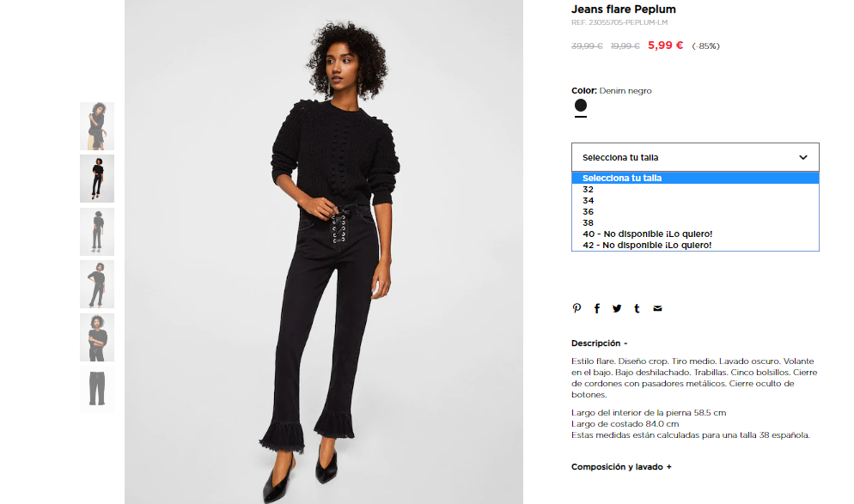The height and width of the screenshot is (504, 854).
Task: Pick size 36 option
Action: coord(695,212)
